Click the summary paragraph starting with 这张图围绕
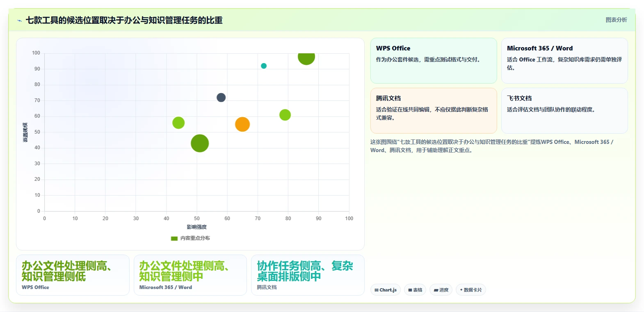The height and width of the screenshot is (312, 644). coord(492,146)
